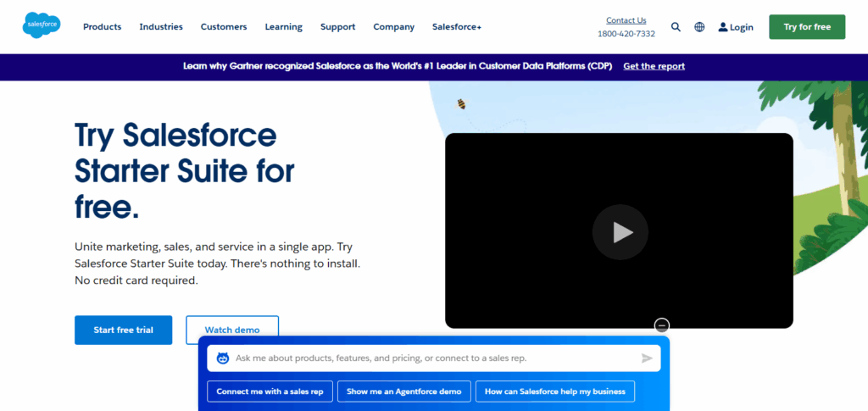Open the globe language selector
Screen dimensions: 868x411
pos(699,27)
